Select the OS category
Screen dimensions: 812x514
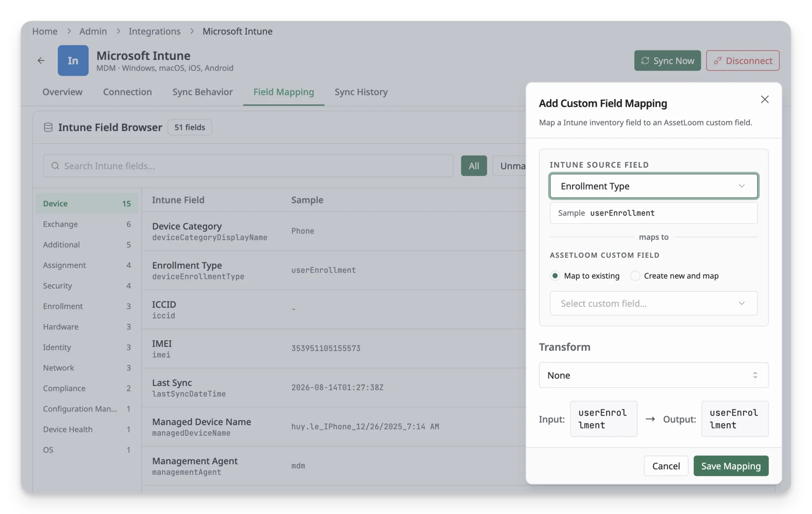tap(87, 450)
